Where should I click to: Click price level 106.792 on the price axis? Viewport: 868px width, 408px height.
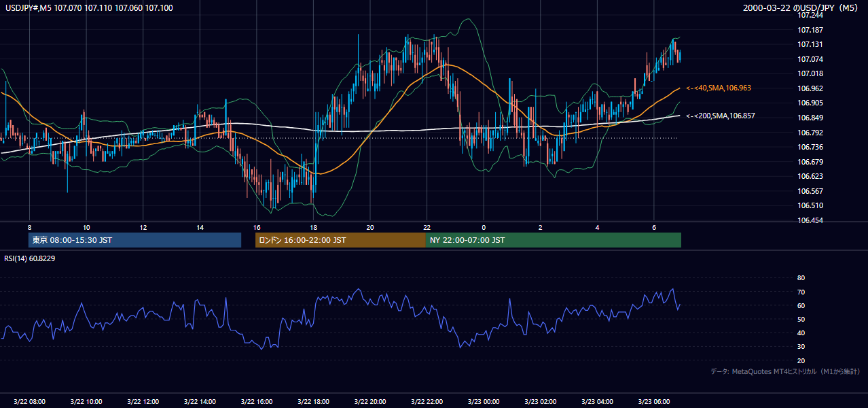pyautogui.click(x=810, y=133)
